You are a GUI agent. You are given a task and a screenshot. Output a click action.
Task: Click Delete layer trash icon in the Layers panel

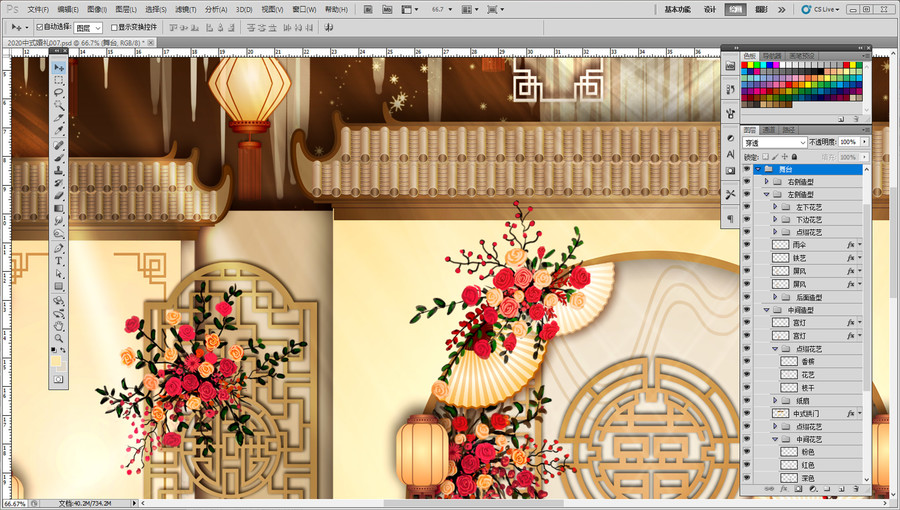click(x=856, y=489)
